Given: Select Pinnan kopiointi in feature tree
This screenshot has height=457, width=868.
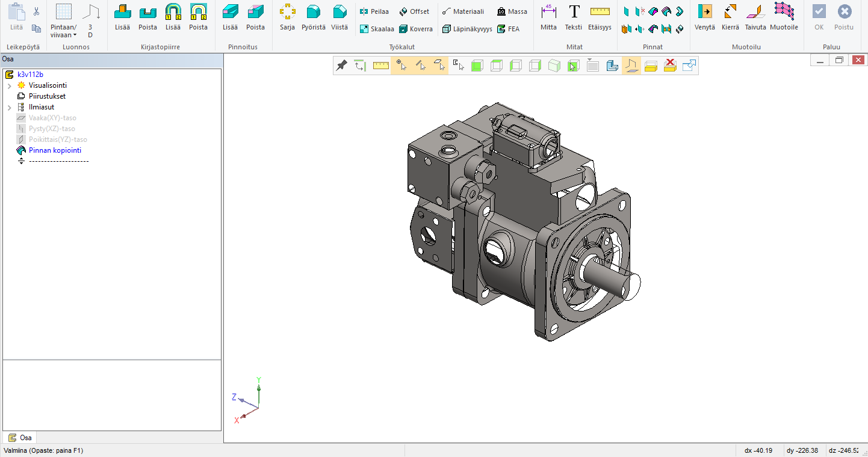Looking at the screenshot, I should click(x=55, y=150).
